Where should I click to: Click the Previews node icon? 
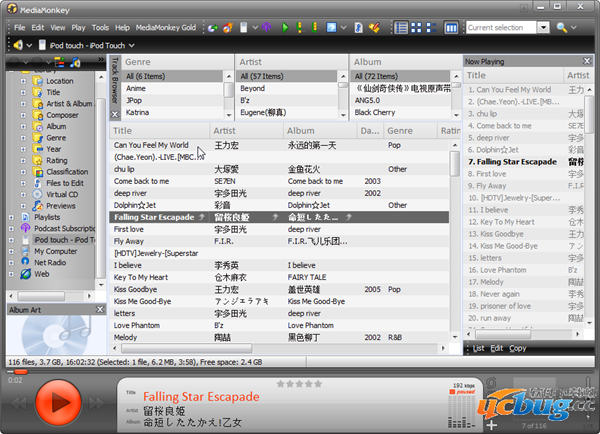[x=37, y=206]
